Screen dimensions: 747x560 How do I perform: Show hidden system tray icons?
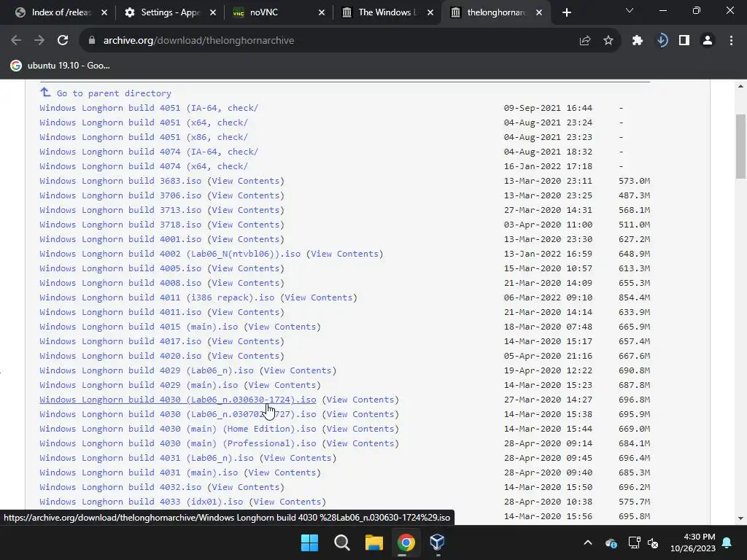point(588,542)
